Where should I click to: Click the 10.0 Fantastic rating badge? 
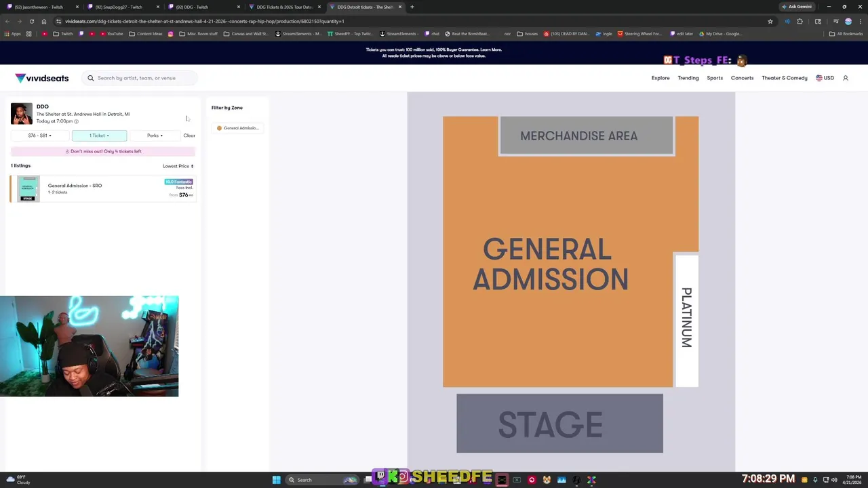179,182
